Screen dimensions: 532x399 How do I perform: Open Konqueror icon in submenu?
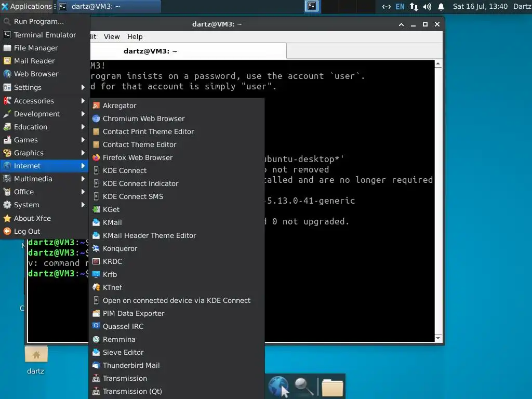(x=96, y=249)
